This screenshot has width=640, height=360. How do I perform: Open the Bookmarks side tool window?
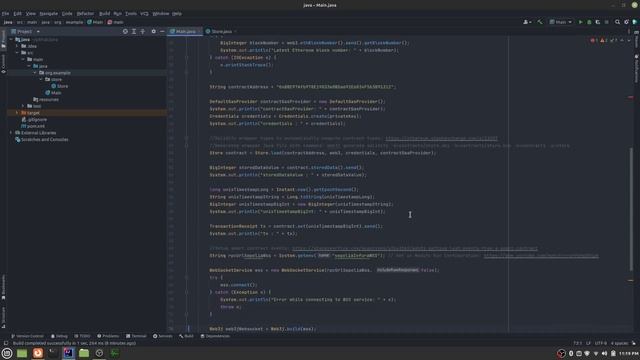[3, 288]
